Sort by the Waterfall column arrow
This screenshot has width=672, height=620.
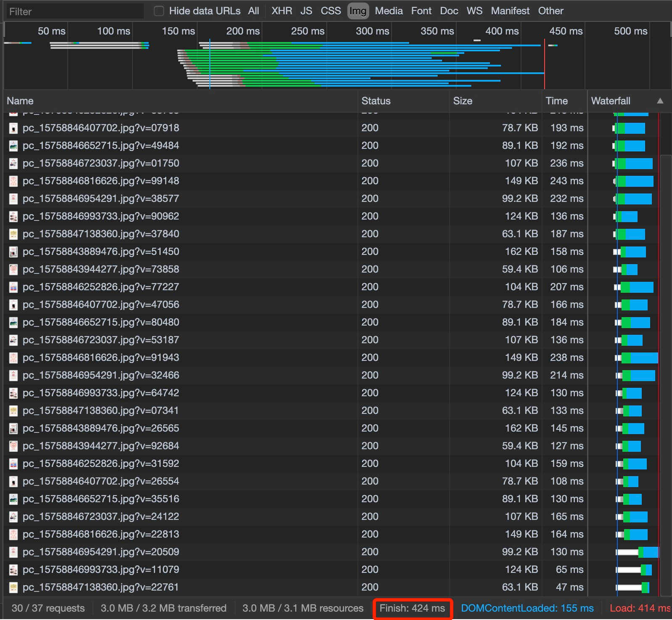tap(660, 101)
